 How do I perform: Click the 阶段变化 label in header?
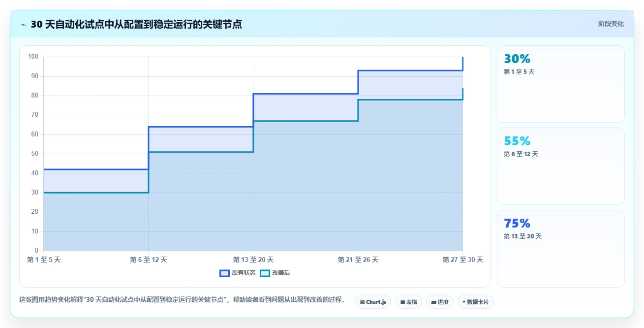611,24
